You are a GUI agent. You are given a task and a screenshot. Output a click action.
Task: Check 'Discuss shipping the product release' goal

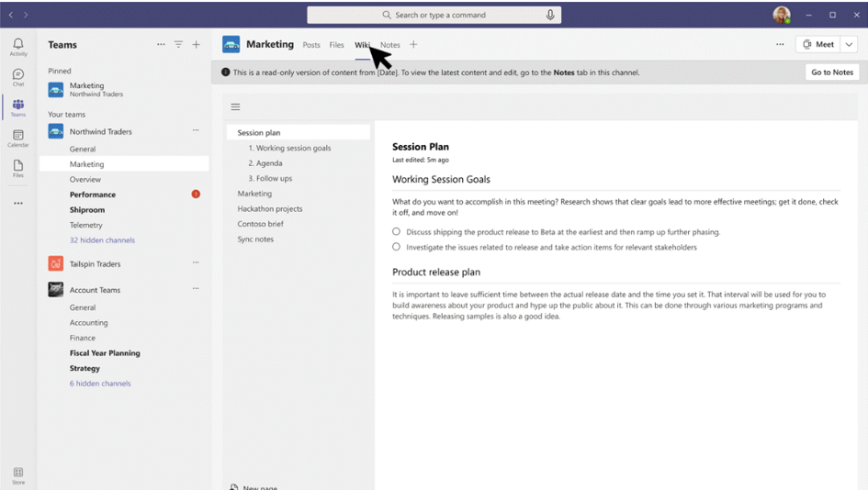(x=397, y=231)
